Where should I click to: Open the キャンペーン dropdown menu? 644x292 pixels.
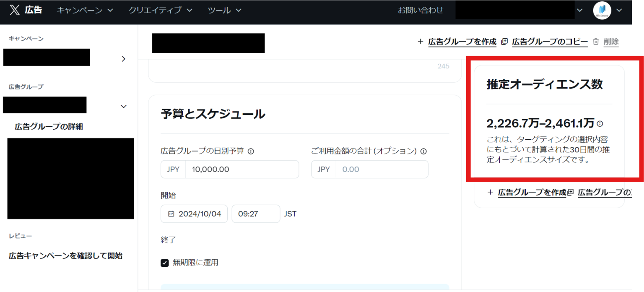point(85,10)
